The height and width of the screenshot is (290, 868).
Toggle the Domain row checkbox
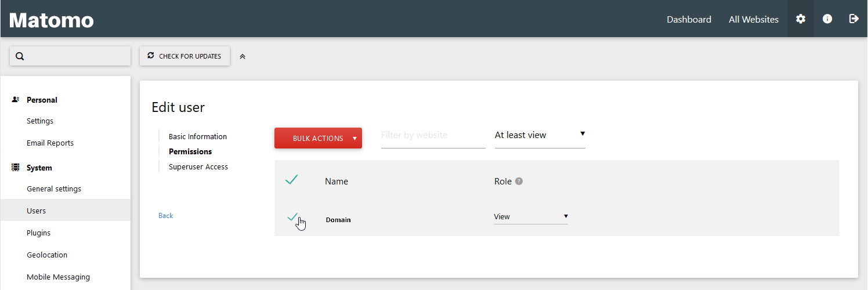[292, 217]
